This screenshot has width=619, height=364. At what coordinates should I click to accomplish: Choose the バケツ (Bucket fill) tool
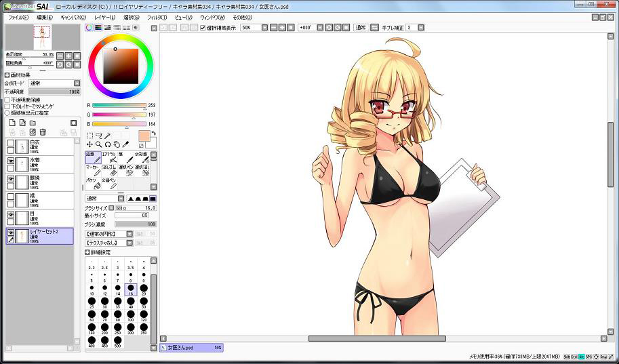coord(93,183)
